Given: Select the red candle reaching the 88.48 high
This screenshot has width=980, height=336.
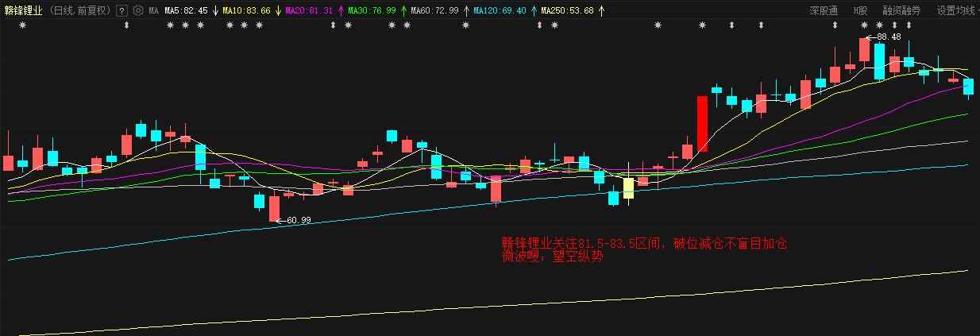Looking at the screenshot, I should click(864, 49).
